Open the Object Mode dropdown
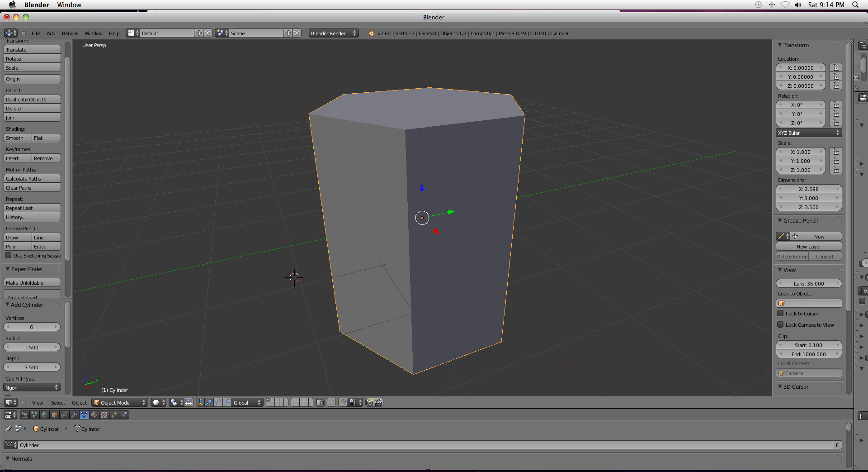The image size is (868, 472). pos(120,402)
